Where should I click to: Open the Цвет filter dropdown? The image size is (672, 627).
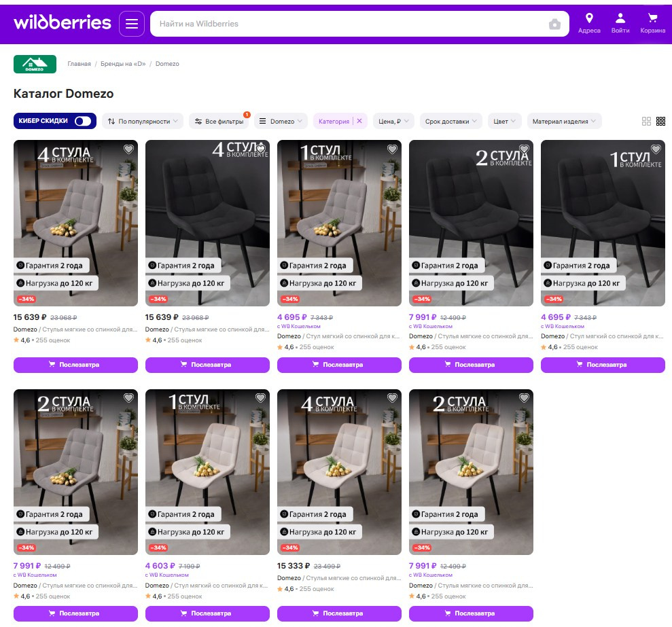tap(505, 122)
